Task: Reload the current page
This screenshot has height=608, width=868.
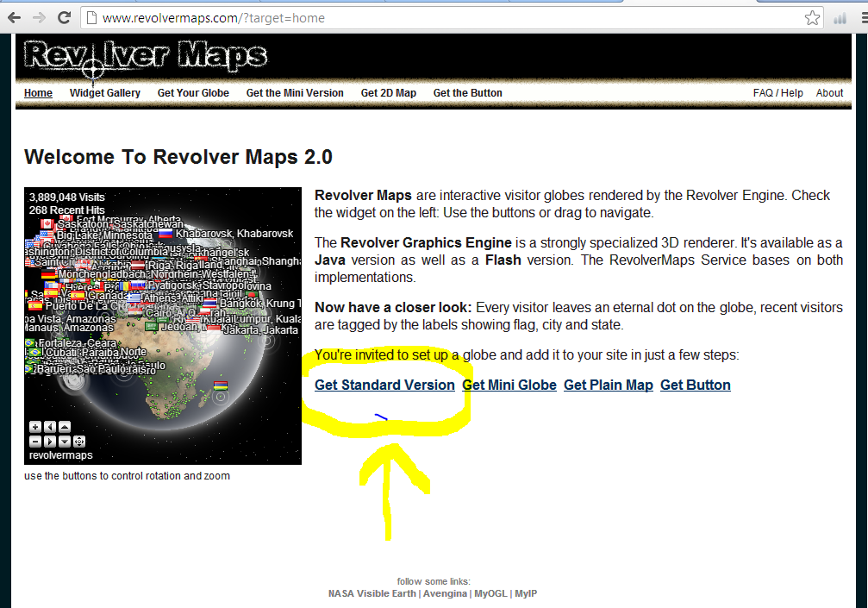Action: tap(64, 16)
